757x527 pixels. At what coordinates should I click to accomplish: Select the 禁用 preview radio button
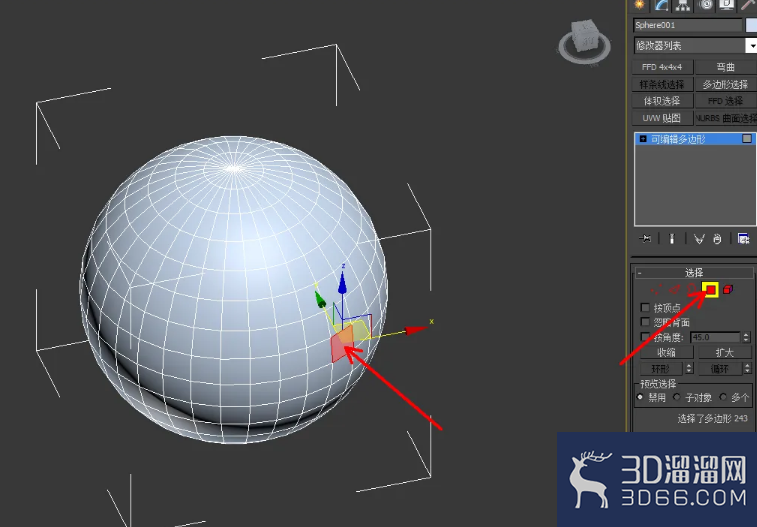point(640,397)
